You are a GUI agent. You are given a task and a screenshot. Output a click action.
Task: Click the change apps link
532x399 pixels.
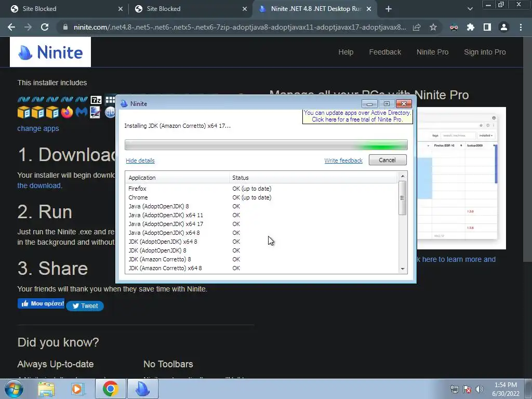tap(38, 128)
